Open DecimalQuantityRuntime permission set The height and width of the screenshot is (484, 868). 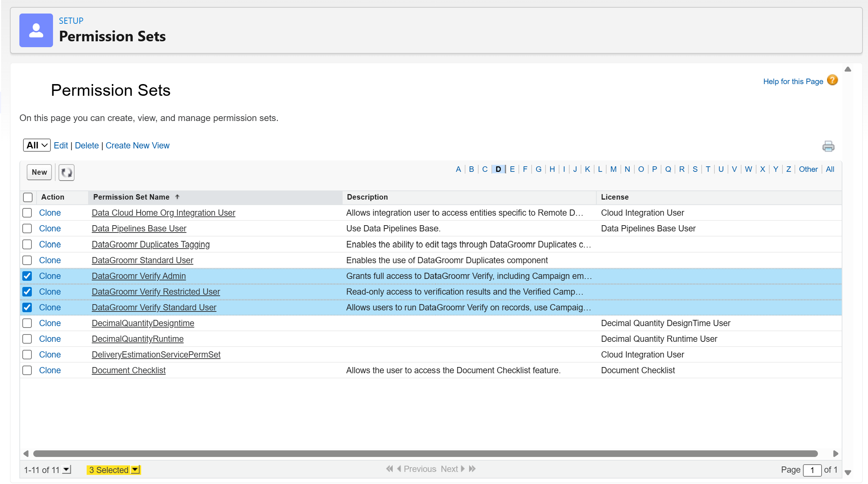point(137,339)
